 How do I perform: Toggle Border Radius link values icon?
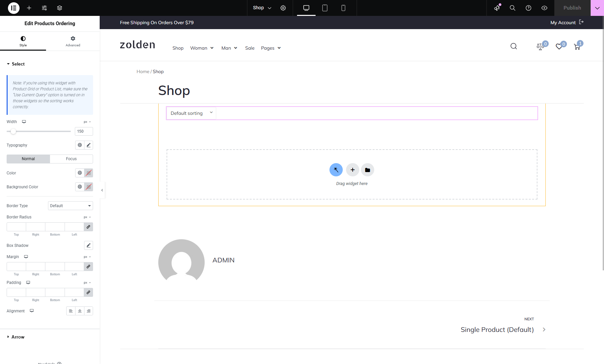[88, 227]
